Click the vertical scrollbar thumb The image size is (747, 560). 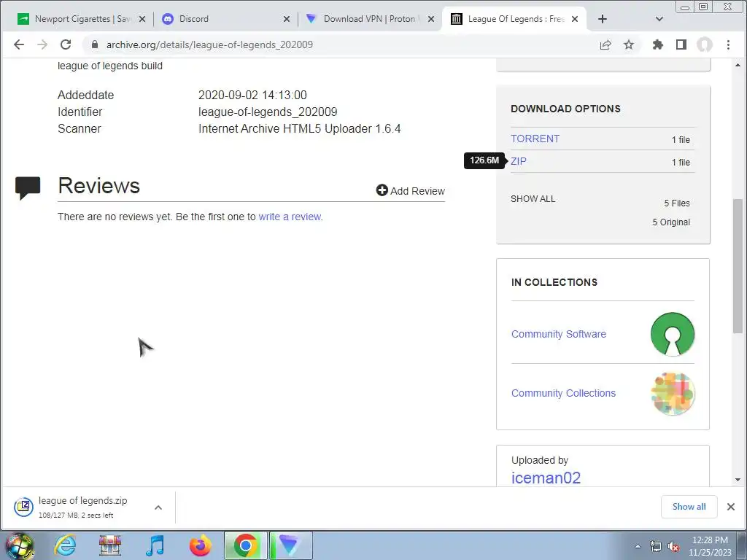[x=738, y=265]
